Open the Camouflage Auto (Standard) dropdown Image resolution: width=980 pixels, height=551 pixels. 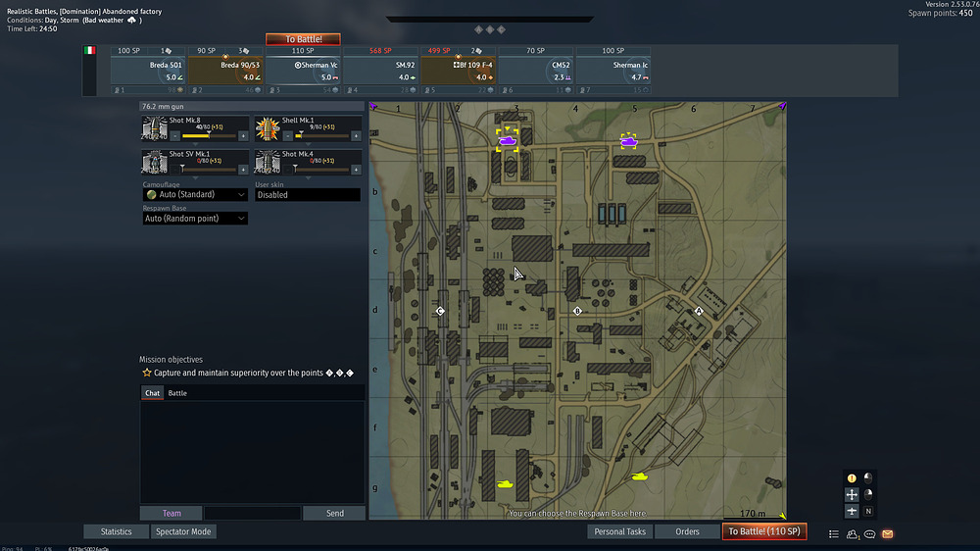click(195, 194)
